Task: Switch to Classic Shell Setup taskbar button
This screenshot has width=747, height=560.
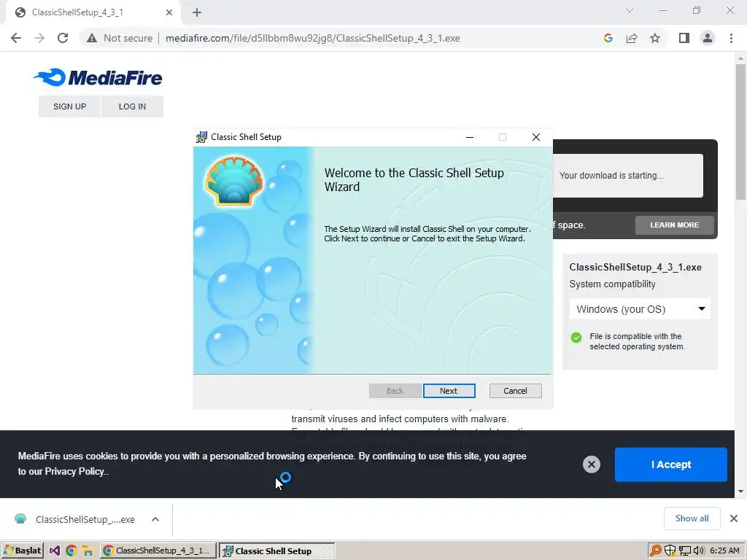Action: [x=276, y=551]
